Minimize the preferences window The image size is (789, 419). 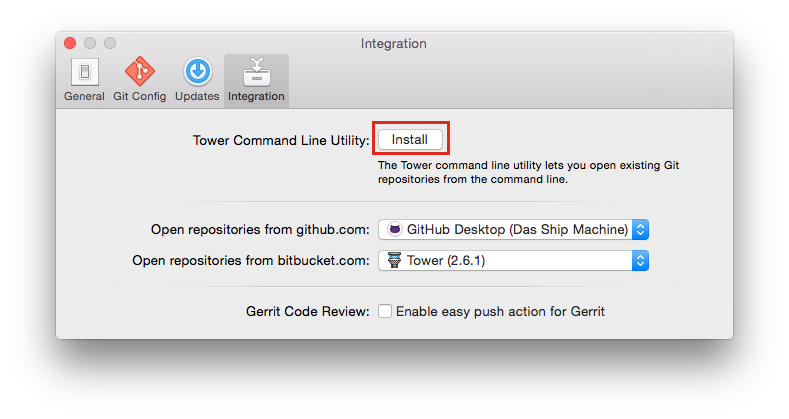tap(90, 44)
